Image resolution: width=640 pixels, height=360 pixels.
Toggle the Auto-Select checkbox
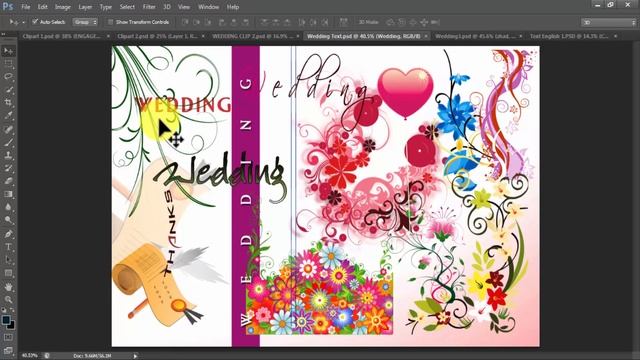[x=35, y=22]
